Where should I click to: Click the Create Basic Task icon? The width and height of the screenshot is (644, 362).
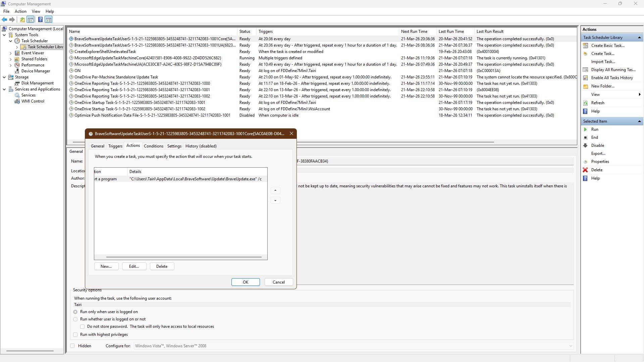tap(585, 46)
